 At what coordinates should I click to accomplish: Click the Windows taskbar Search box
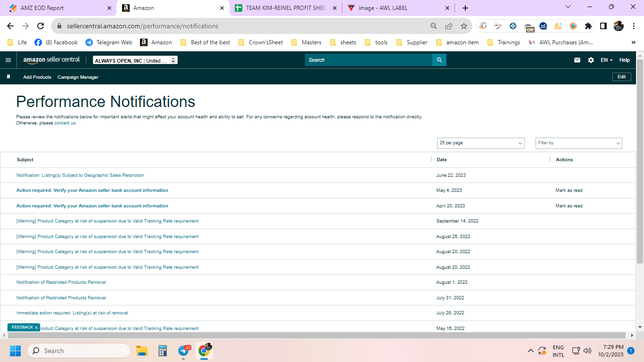79,351
